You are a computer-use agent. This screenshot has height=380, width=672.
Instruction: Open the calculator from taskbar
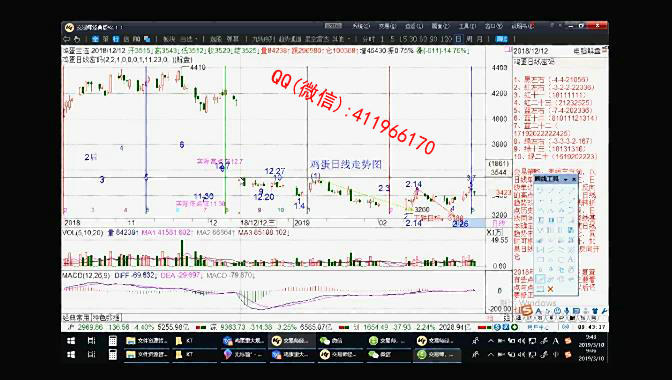coord(112,341)
